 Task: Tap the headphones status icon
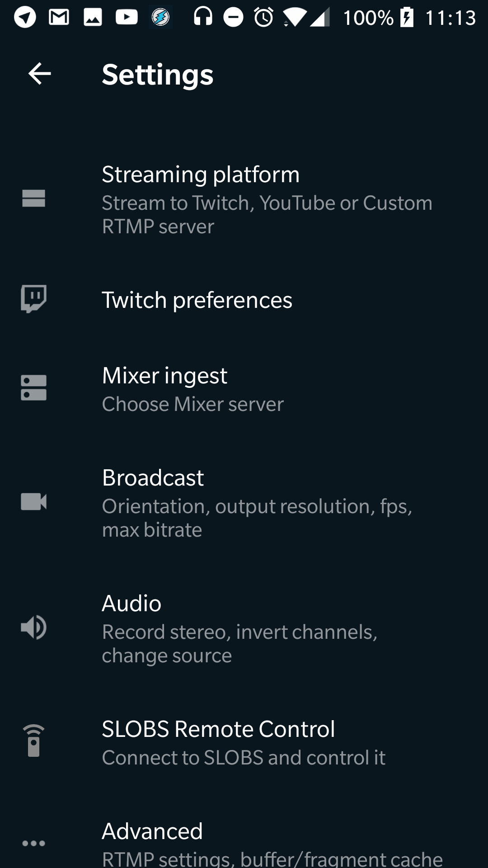[x=203, y=18]
